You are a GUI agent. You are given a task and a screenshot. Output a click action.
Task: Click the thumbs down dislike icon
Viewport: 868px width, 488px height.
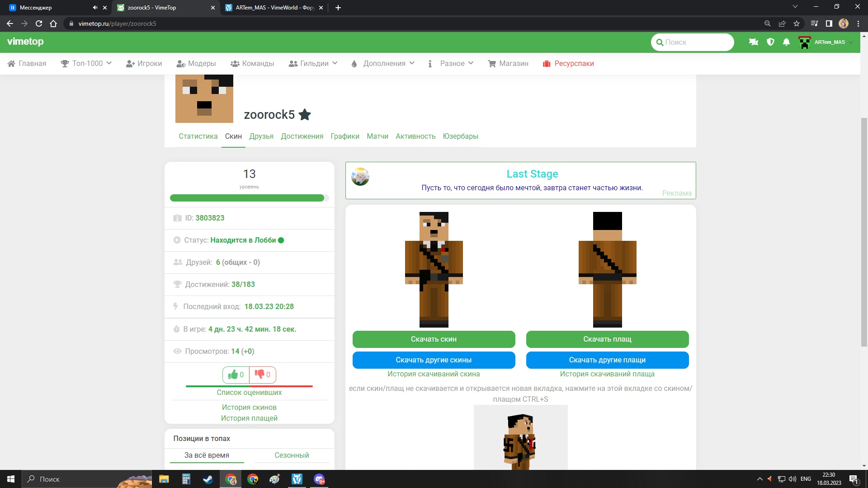click(259, 374)
